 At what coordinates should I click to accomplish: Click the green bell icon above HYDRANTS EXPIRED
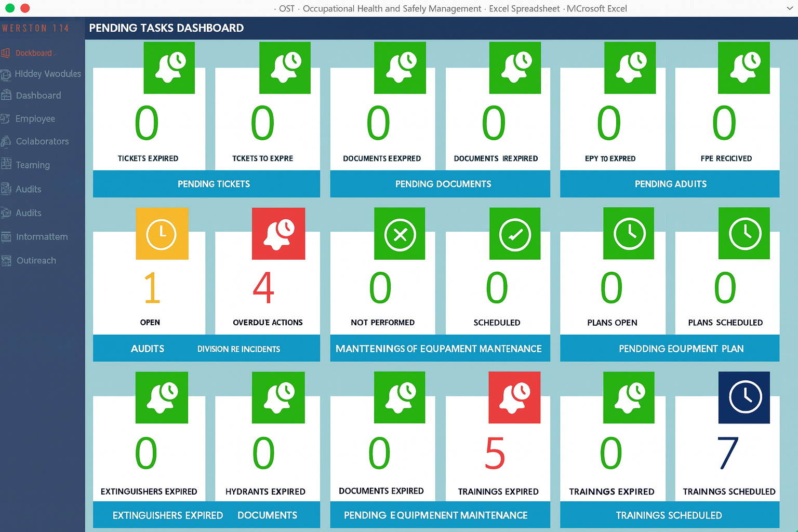coord(278,397)
